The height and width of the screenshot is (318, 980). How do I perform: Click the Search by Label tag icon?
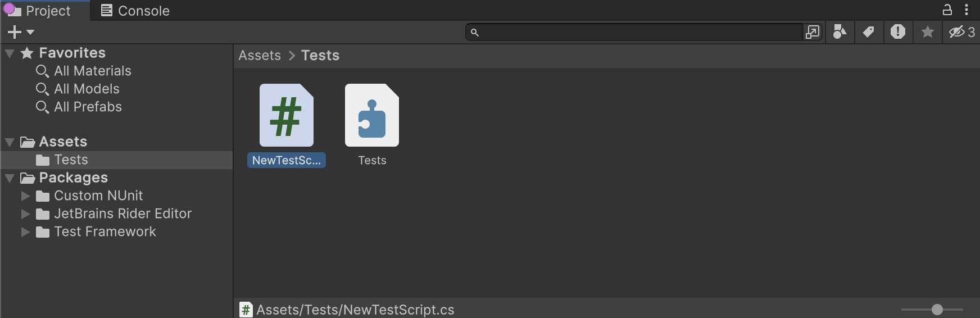tap(868, 32)
